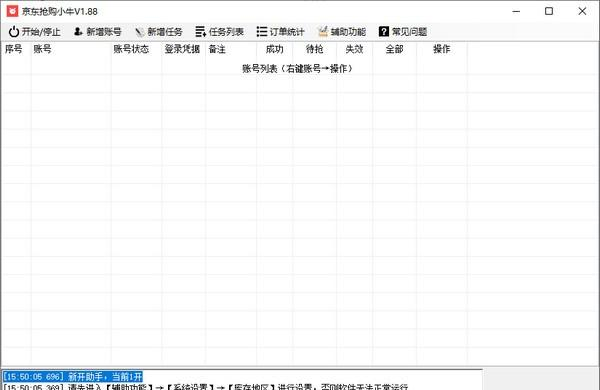The width and height of the screenshot is (600, 390).
Task: Sort by 序号 column header
Action: point(14,49)
